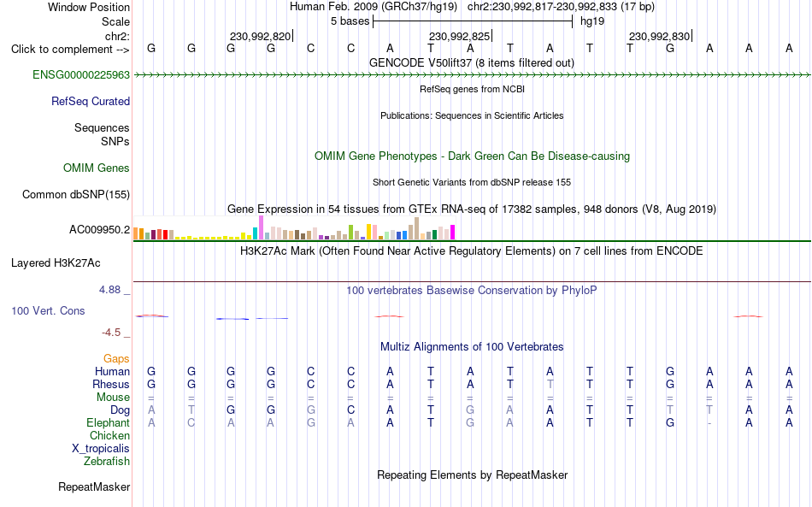The width and height of the screenshot is (812, 507).
Task: Click the ENSG00000225963 track label
Action: [81, 74]
